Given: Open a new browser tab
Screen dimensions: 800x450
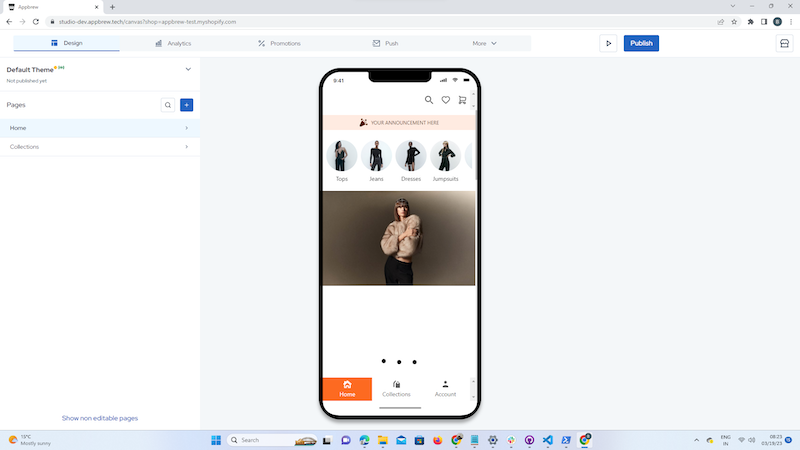Looking at the screenshot, I should (112, 7).
